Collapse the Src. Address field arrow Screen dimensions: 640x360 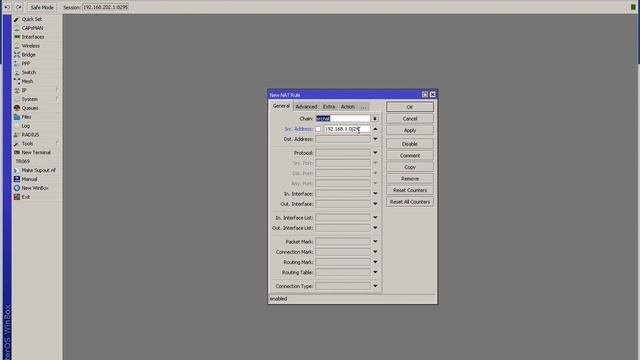pos(375,129)
